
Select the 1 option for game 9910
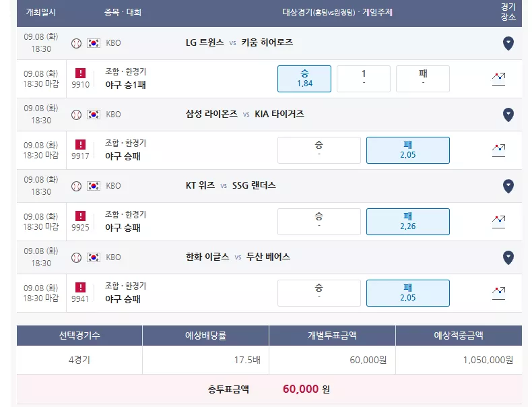tap(364, 79)
